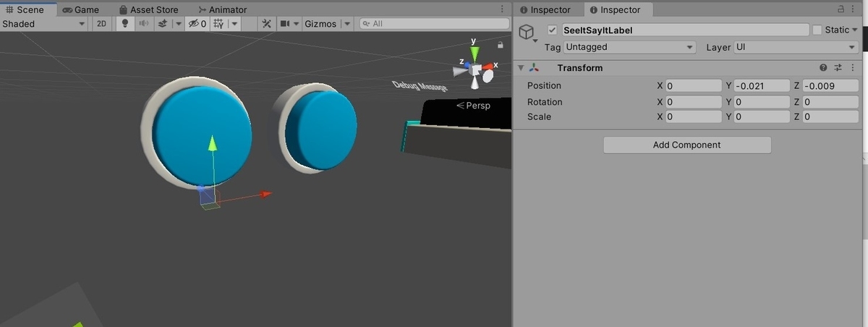Click the Scale Y field
The width and height of the screenshot is (868, 327).
coord(761,116)
